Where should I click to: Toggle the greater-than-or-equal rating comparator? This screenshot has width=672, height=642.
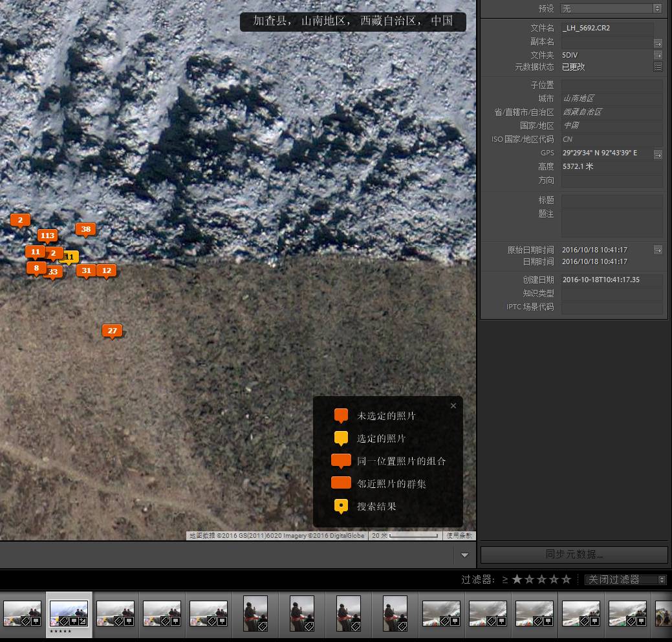504,580
